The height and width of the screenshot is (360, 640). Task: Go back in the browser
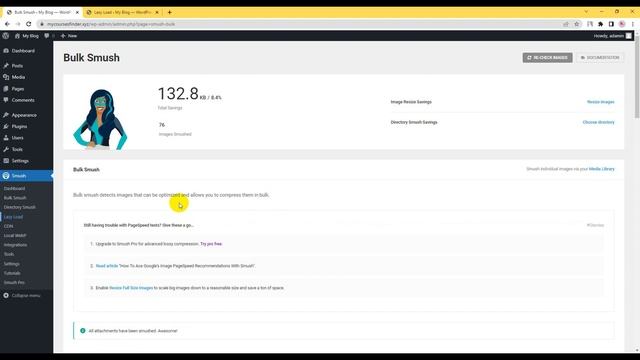tap(7, 24)
